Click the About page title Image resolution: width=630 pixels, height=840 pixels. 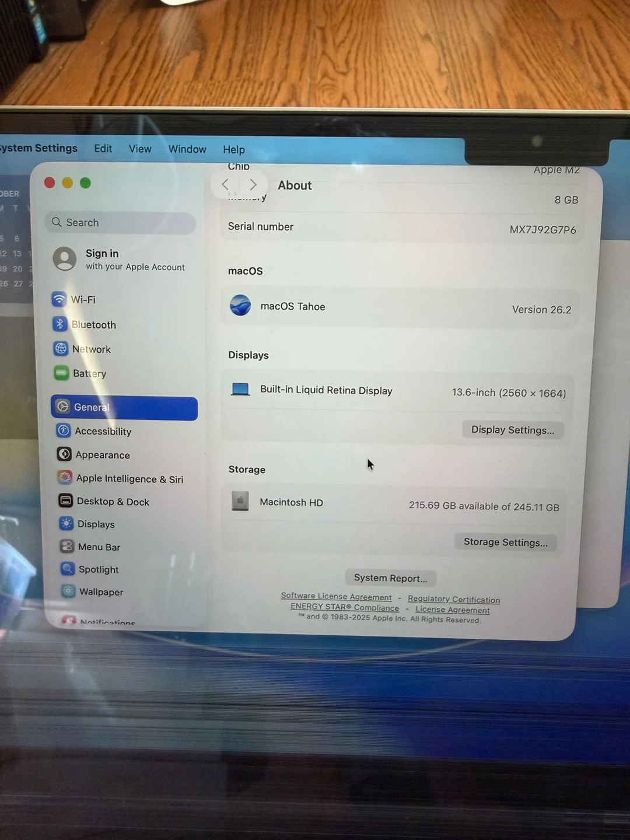[x=295, y=185]
